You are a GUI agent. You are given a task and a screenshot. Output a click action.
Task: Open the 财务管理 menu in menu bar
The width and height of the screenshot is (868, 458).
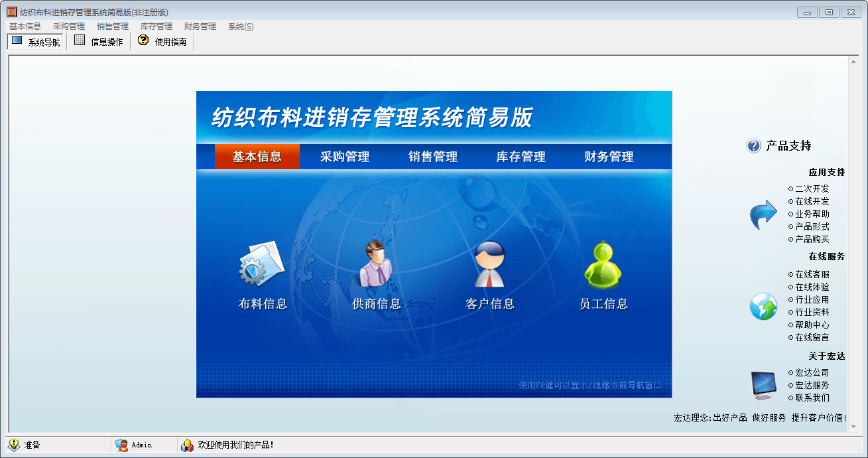coord(200,27)
